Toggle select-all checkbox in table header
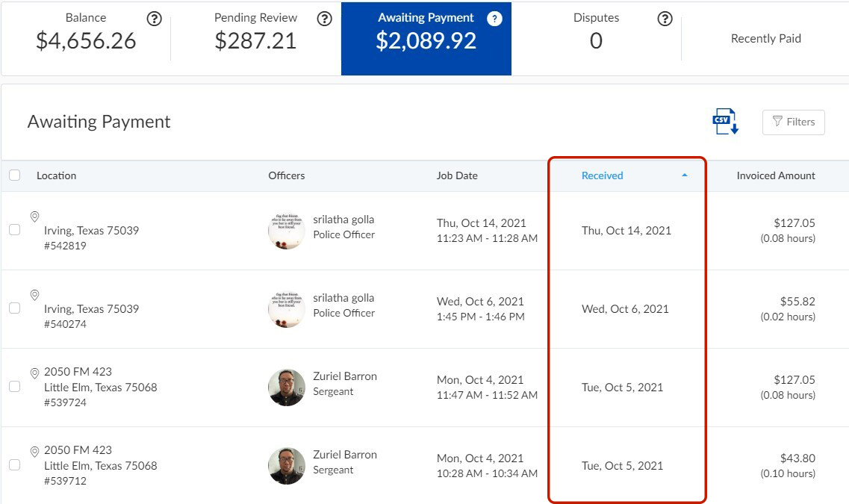 pyautogui.click(x=15, y=175)
